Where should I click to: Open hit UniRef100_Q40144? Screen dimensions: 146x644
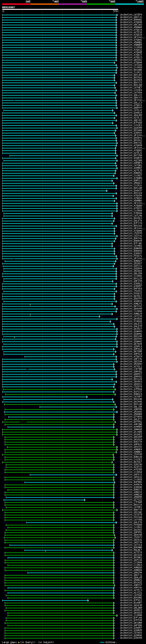(x=131, y=555)
